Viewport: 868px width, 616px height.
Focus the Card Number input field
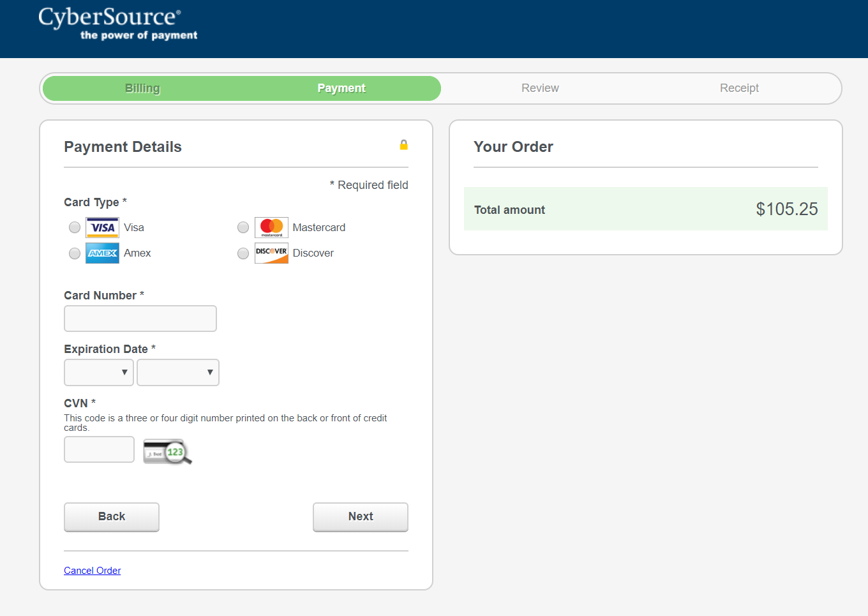(140, 319)
